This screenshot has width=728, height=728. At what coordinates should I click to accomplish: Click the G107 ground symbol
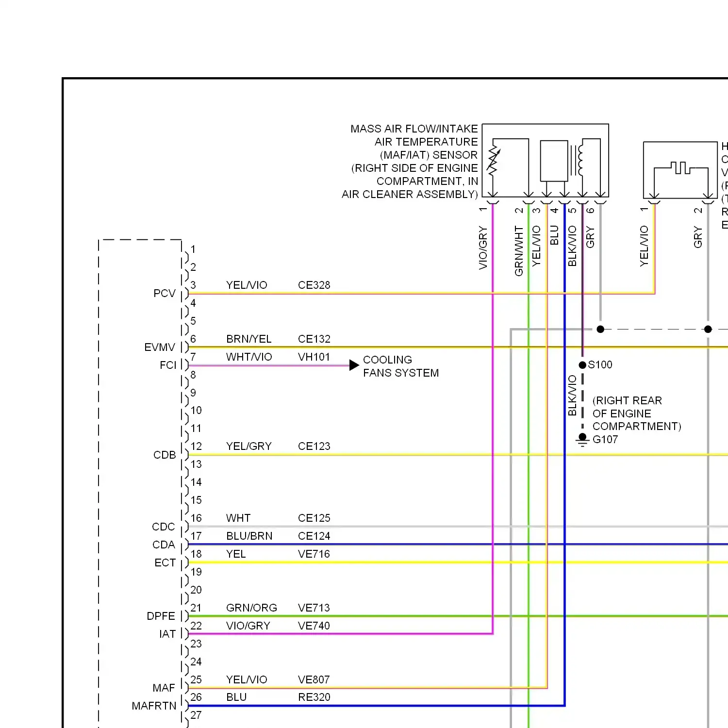coord(582,440)
